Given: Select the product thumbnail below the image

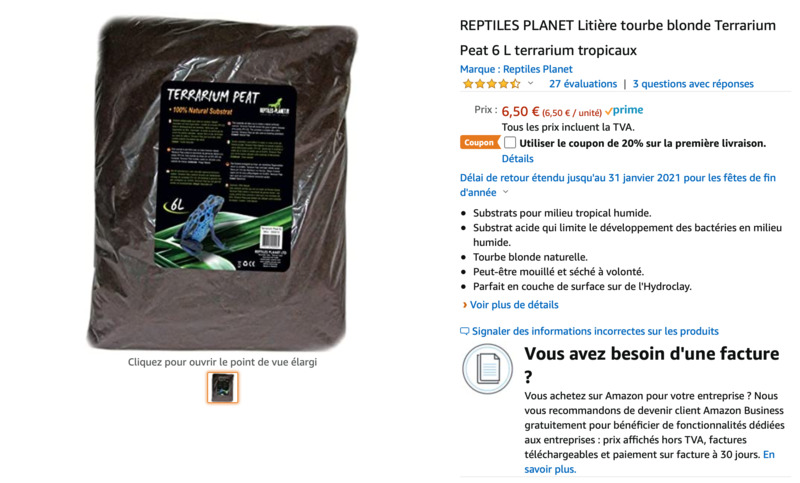Looking at the screenshot, I should click(222, 387).
